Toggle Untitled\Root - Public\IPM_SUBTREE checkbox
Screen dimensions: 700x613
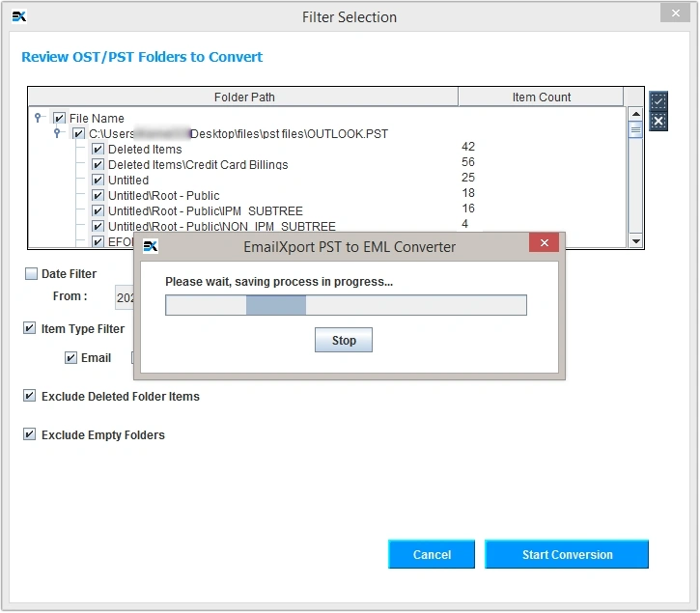(98, 210)
